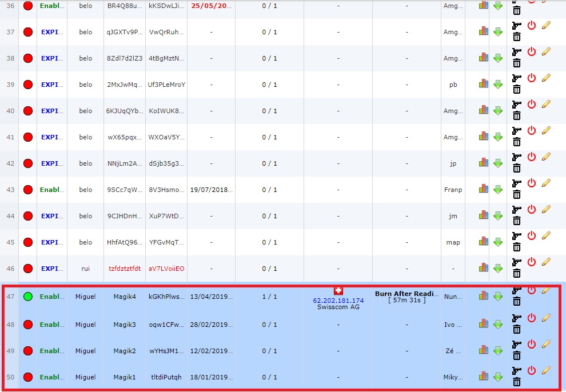Viewport: 566px width, 392px height.
Task: Kill connections for Magik3 with gun icon
Action: 517,318
